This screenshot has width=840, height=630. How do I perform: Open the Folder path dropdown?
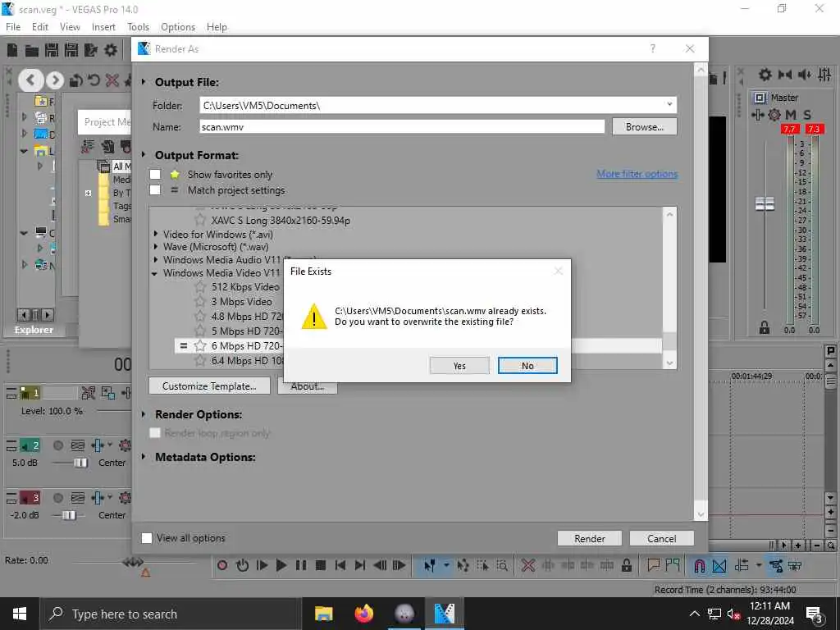tap(669, 104)
